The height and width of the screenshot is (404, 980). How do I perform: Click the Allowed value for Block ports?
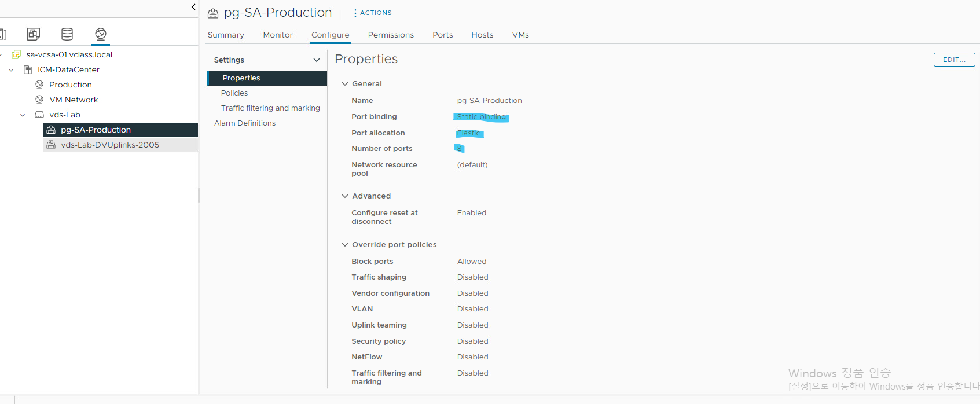[472, 262]
